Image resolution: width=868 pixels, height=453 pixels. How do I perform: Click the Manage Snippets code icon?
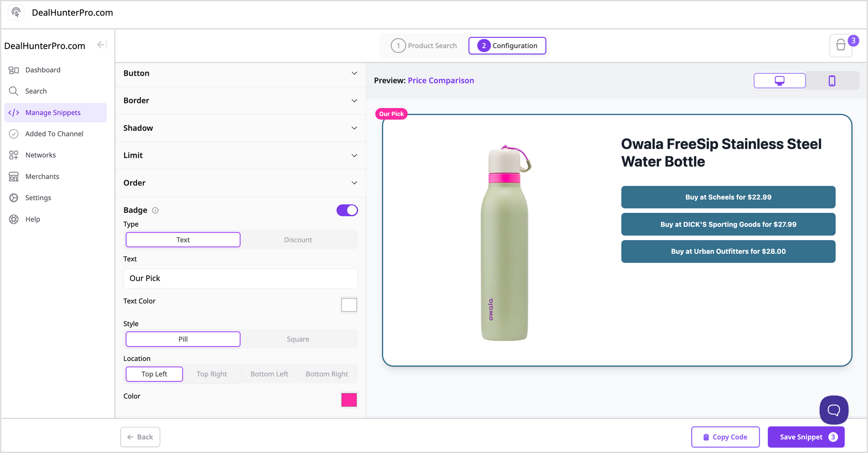(14, 112)
